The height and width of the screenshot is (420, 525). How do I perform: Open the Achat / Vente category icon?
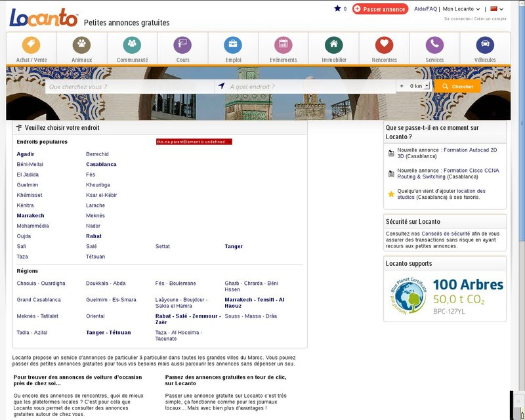31,45
